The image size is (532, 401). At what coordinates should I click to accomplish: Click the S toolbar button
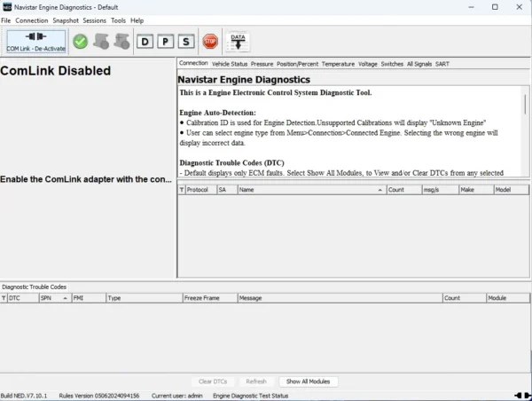[186, 42]
